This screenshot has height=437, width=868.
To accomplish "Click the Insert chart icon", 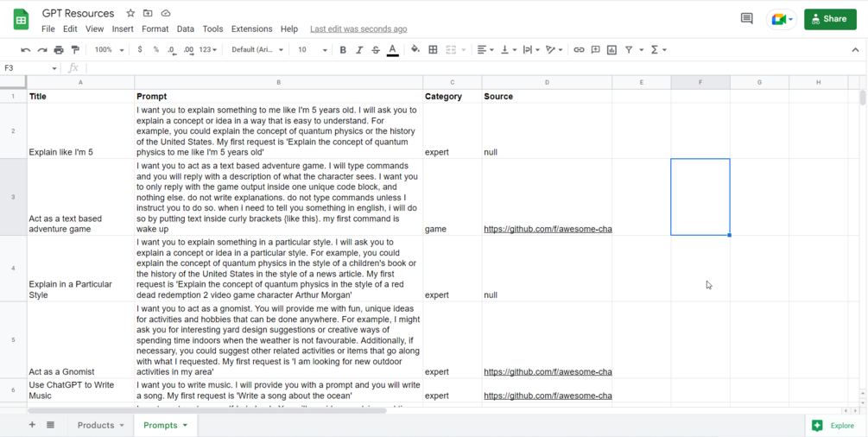I will pos(611,50).
